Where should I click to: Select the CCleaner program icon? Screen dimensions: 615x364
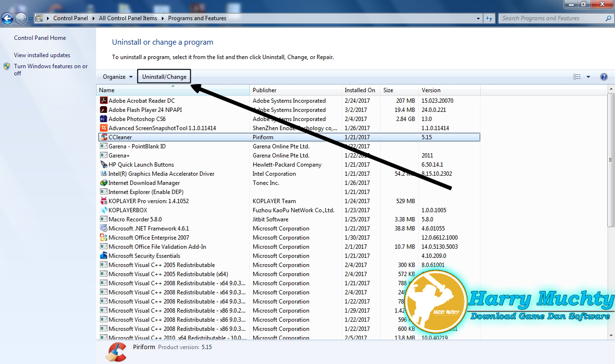(x=103, y=137)
